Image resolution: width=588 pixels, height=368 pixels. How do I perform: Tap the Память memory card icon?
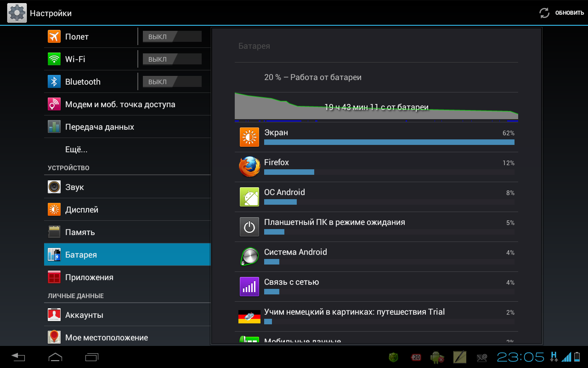click(x=54, y=232)
